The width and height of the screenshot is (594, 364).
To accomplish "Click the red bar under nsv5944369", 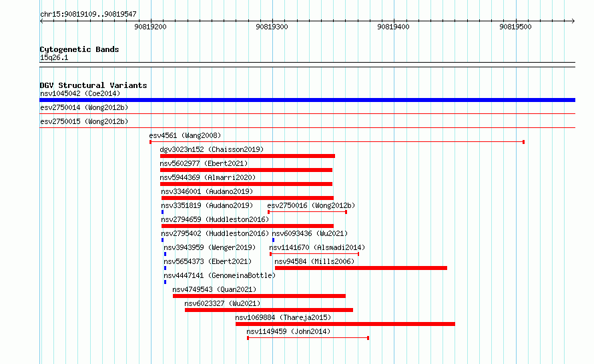I will click(246, 184).
